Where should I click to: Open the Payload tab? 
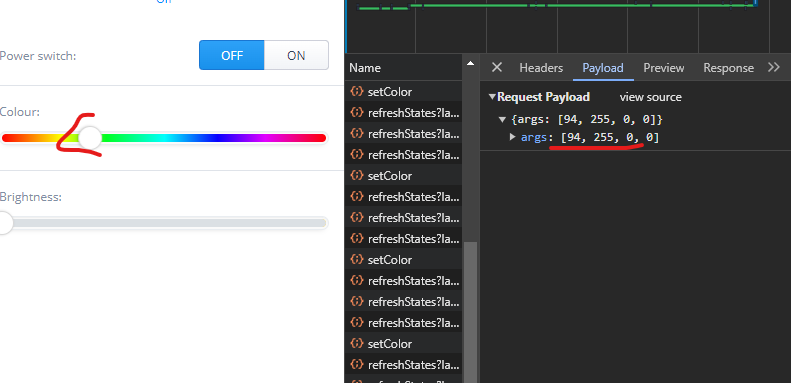point(603,68)
